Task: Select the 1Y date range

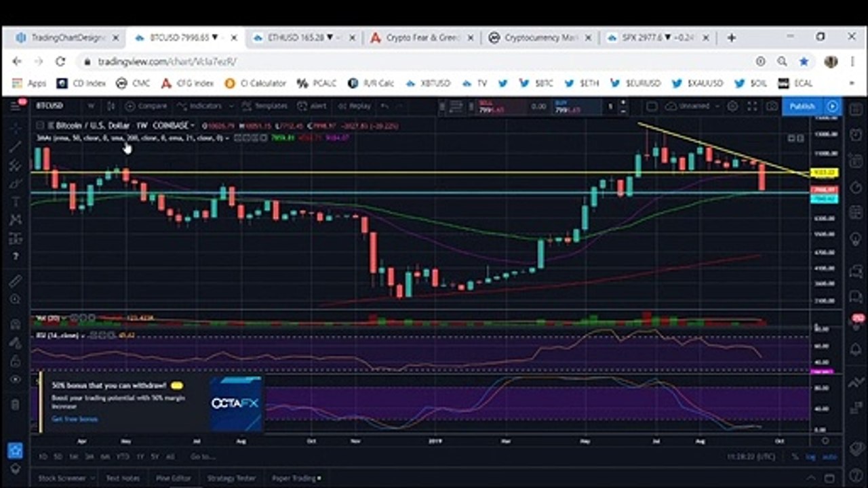Action: (140, 457)
